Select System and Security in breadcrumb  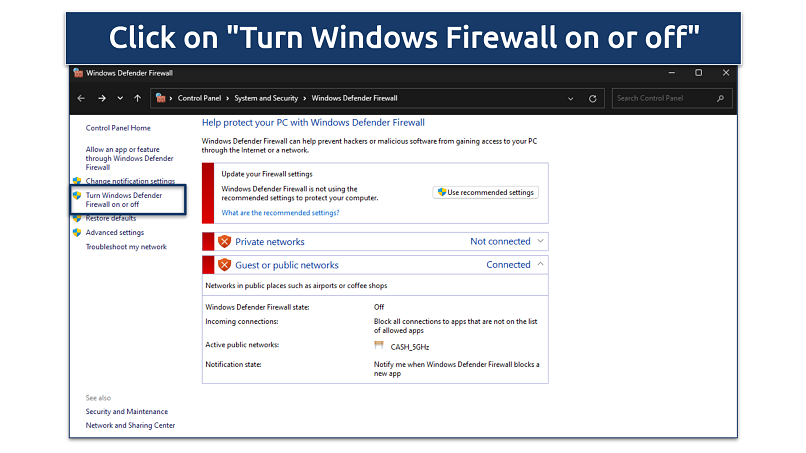click(x=267, y=98)
